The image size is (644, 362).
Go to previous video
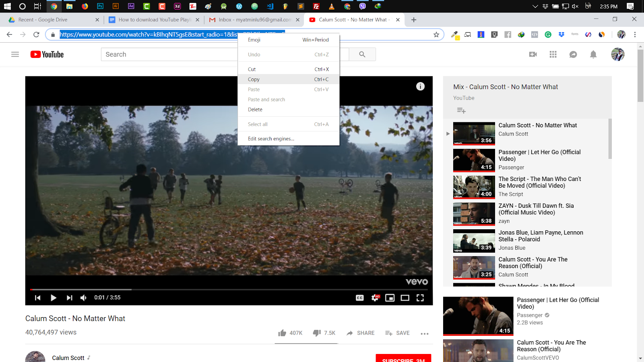[x=37, y=298]
